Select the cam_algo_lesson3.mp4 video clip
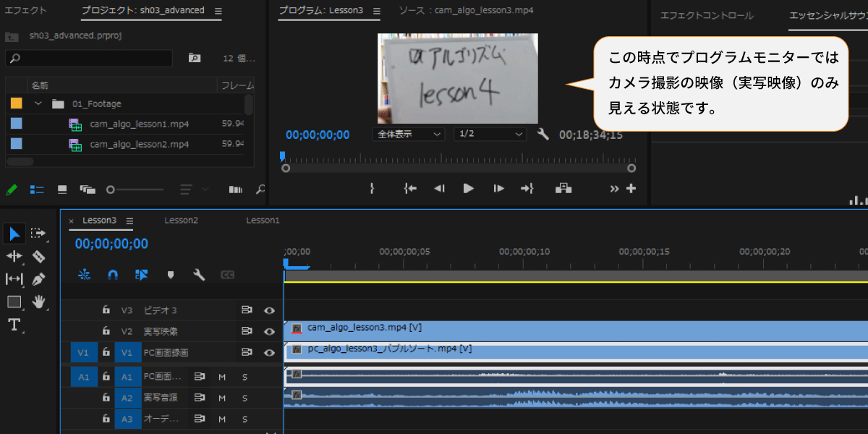This screenshot has width=868, height=434. click(x=576, y=331)
